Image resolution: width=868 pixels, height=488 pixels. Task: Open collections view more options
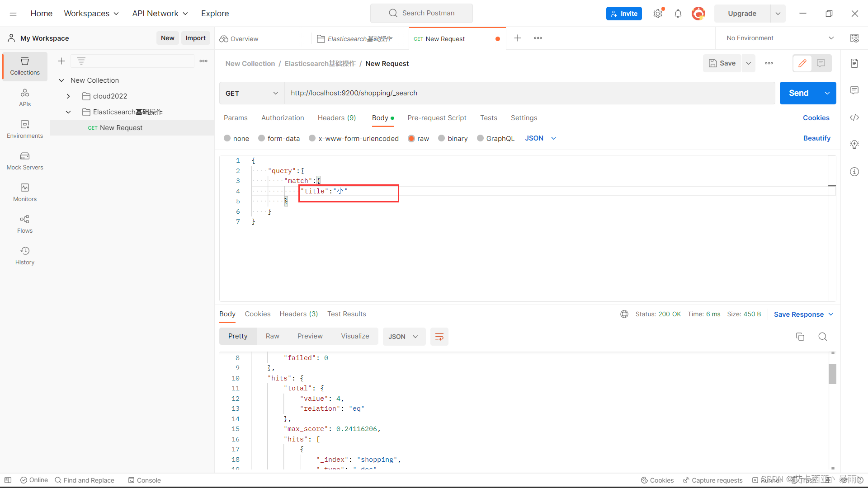[203, 61]
